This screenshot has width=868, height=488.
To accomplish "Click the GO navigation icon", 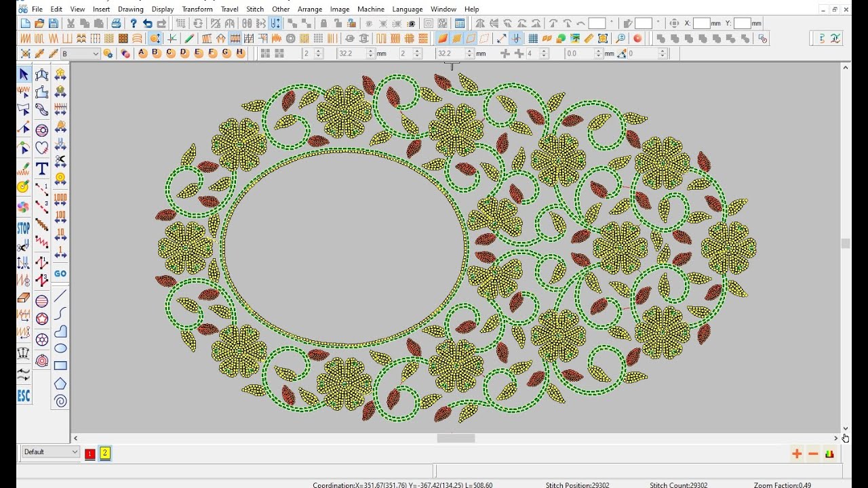I will [60, 274].
